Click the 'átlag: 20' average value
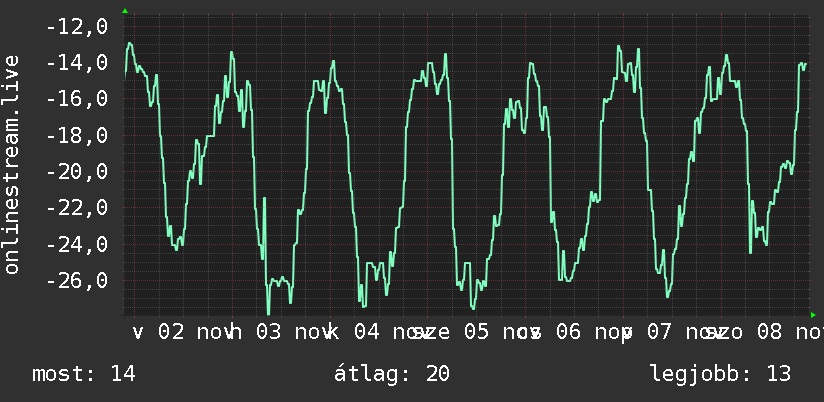Viewport: 824px width, 402px height. pos(392,374)
